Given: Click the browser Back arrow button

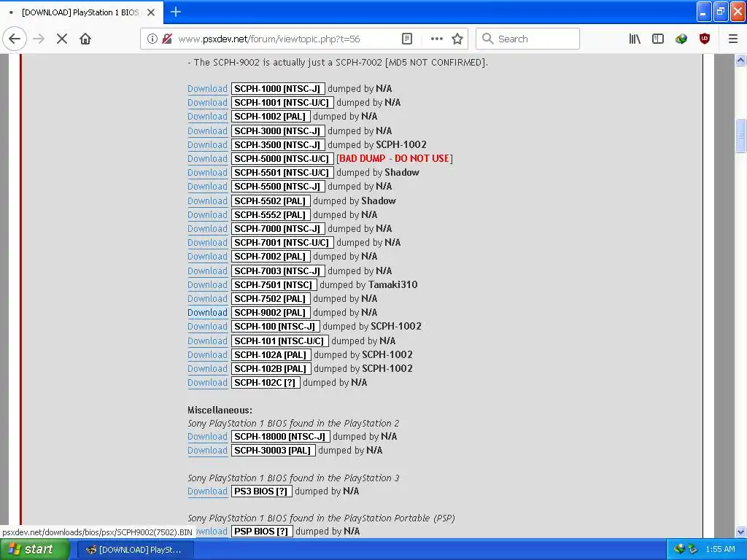Looking at the screenshot, I should click(15, 39).
